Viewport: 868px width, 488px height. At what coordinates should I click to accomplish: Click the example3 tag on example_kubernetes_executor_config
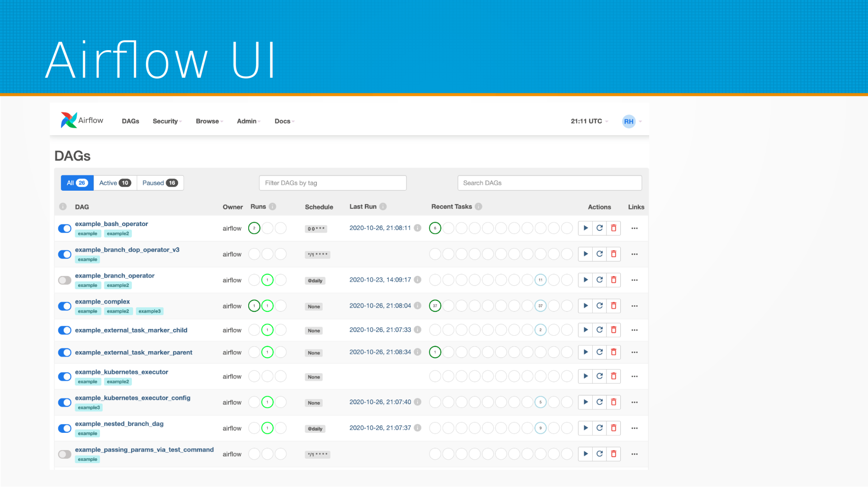coord(89,408)
